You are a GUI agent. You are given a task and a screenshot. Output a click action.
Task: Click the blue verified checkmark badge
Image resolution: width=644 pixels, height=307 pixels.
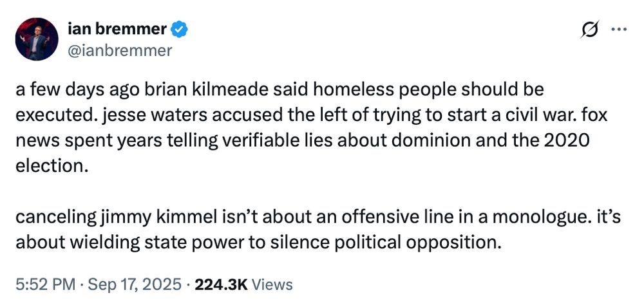click(181, 29)
